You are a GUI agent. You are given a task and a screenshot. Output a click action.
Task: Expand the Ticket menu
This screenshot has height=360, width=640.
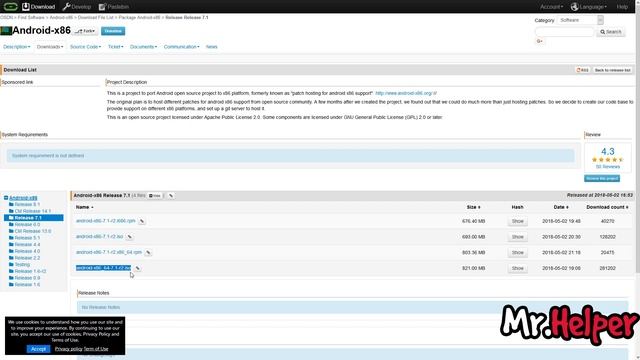pos(116,47)
